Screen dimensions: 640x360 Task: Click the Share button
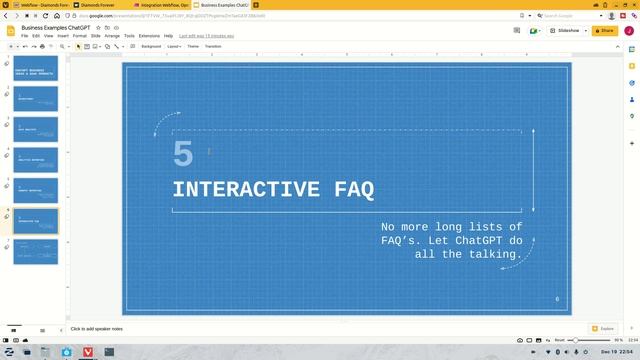pyautogui.click(x=605, y=31)
